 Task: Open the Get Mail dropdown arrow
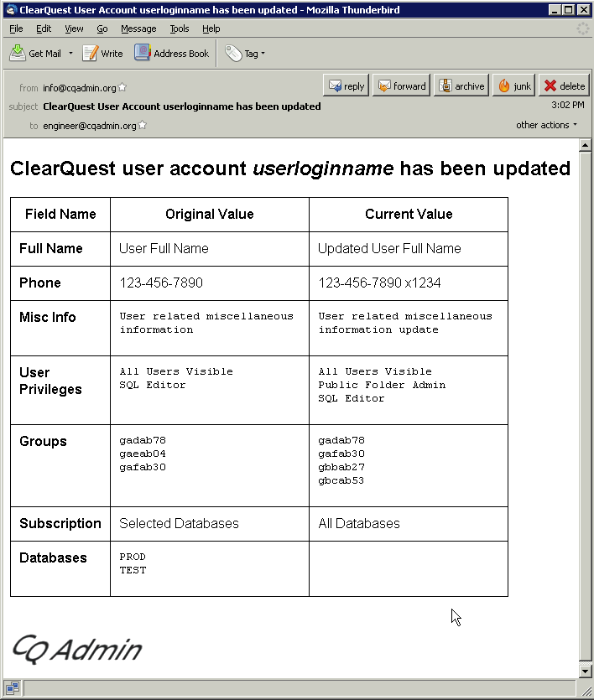(70, 54)
